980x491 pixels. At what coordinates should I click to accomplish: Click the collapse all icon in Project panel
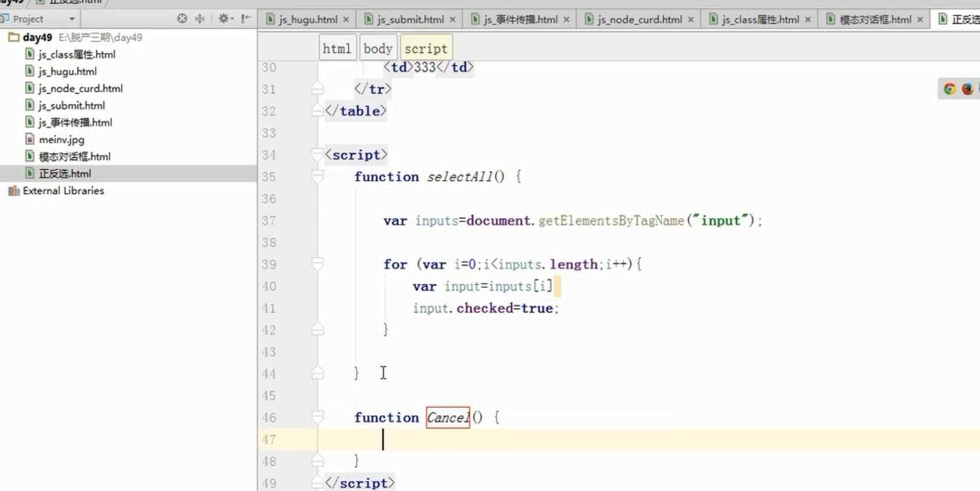click(200, 18)
